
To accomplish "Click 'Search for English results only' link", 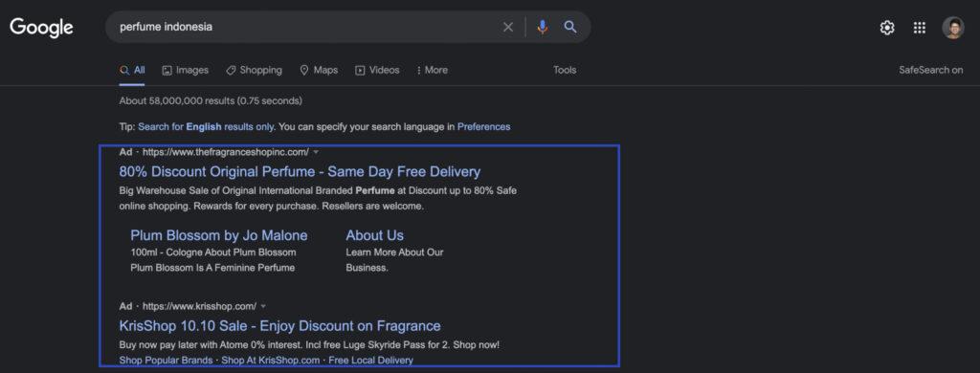I will tap(207, 127).
